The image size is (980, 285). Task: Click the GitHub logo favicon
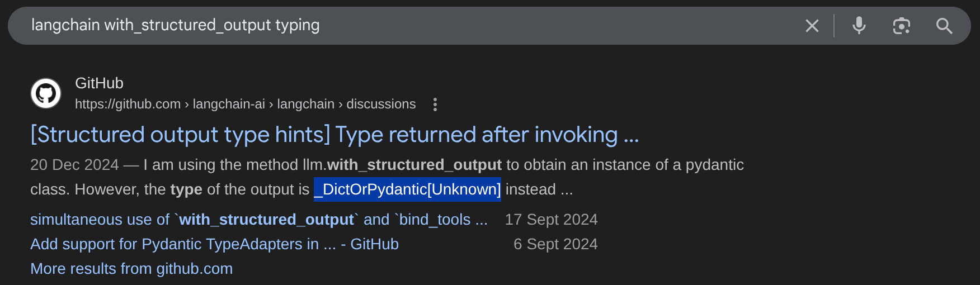(46, 93)
